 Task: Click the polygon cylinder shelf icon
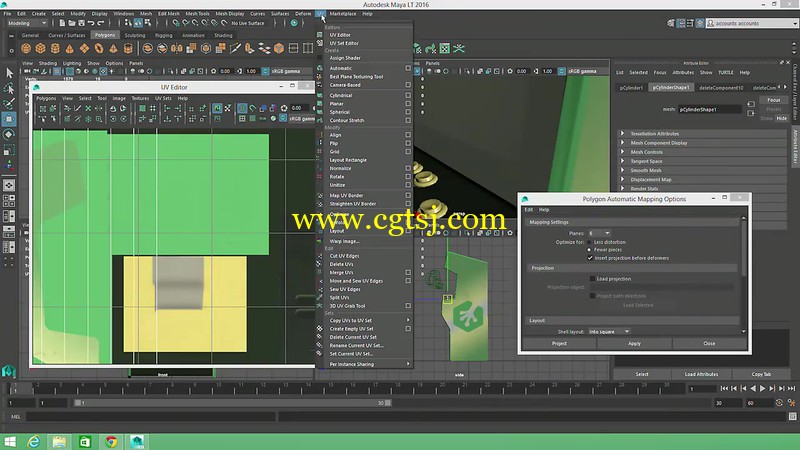click(x=55, y=48)
